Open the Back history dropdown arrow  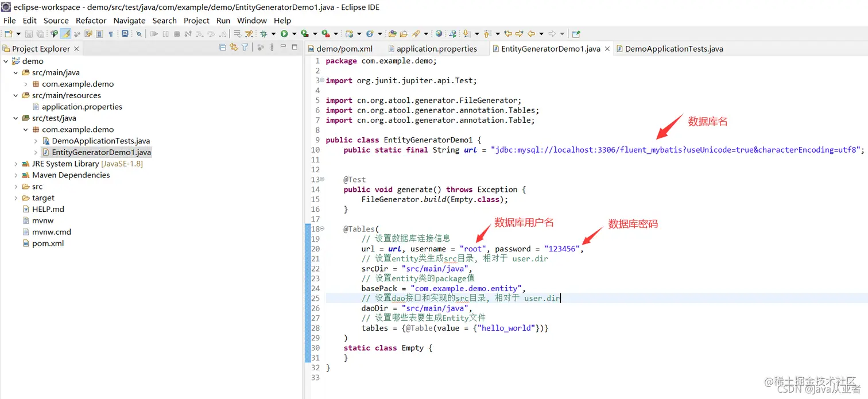pos(541,34)
